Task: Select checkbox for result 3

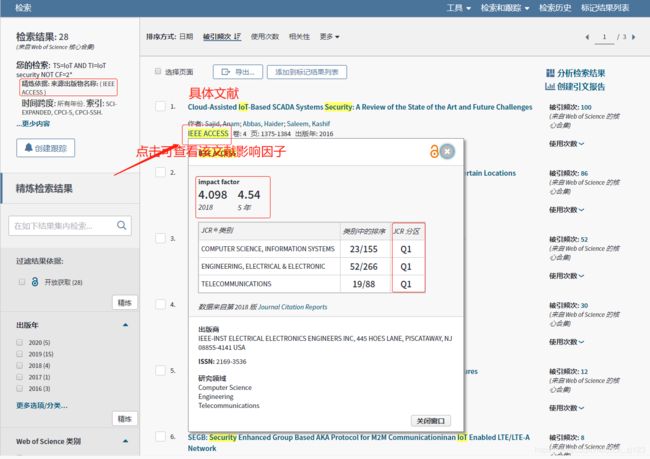Action: point(160,238)
